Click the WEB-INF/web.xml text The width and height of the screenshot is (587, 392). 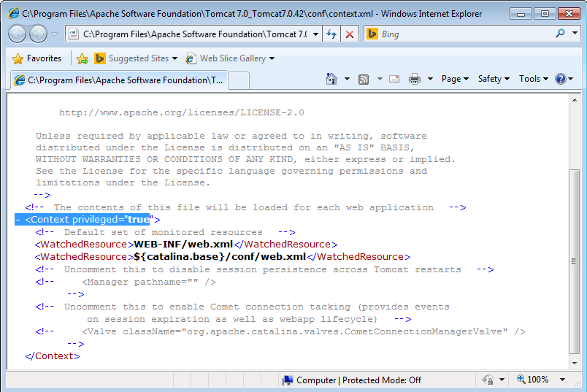pos(183,245)
